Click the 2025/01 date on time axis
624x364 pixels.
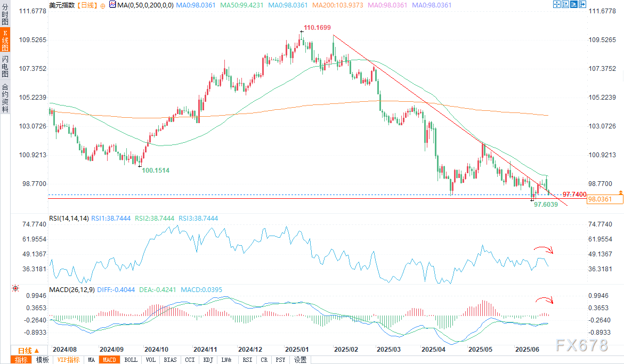[x=297, y=350]
